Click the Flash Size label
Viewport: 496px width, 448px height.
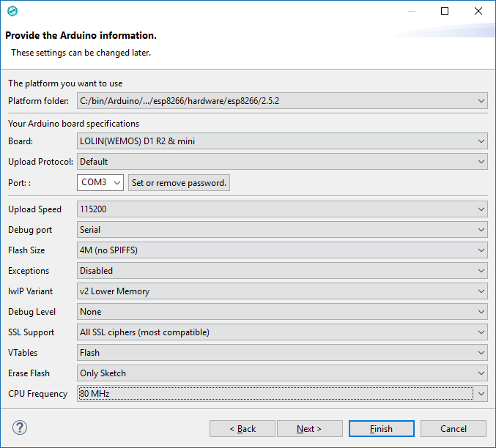(26, 250)
